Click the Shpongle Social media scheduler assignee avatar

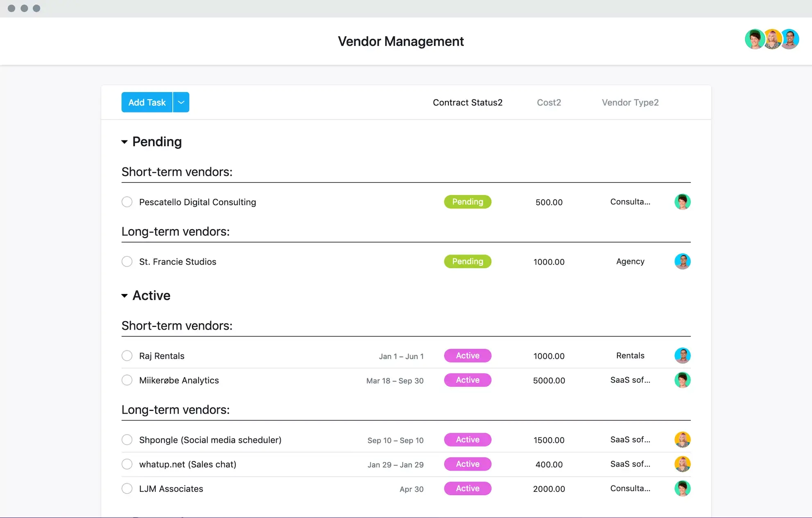682,439
